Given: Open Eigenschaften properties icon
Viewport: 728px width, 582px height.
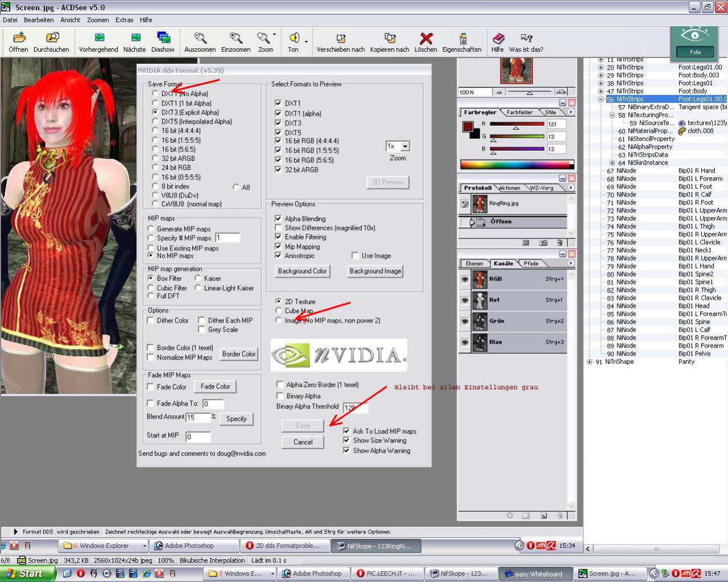Looking at the screenshot, I should pyautogui.click(x=462, y=39).
